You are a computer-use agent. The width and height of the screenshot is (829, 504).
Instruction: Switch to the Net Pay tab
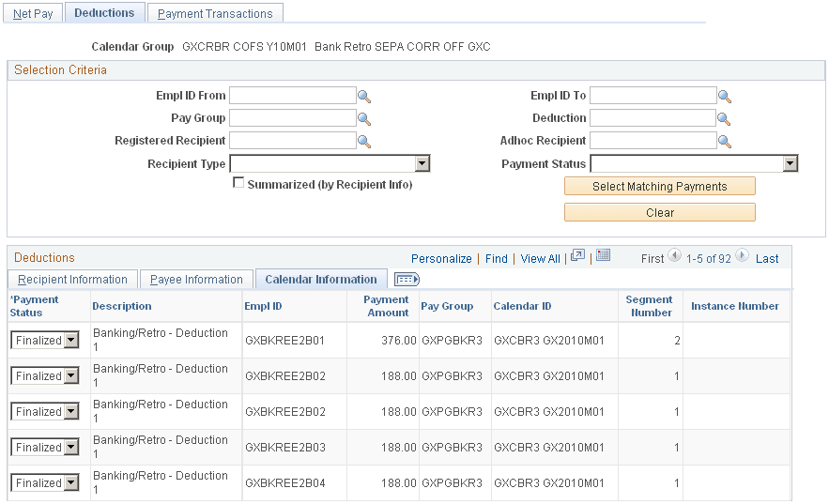pyautogui.click(x=33, y=14)
